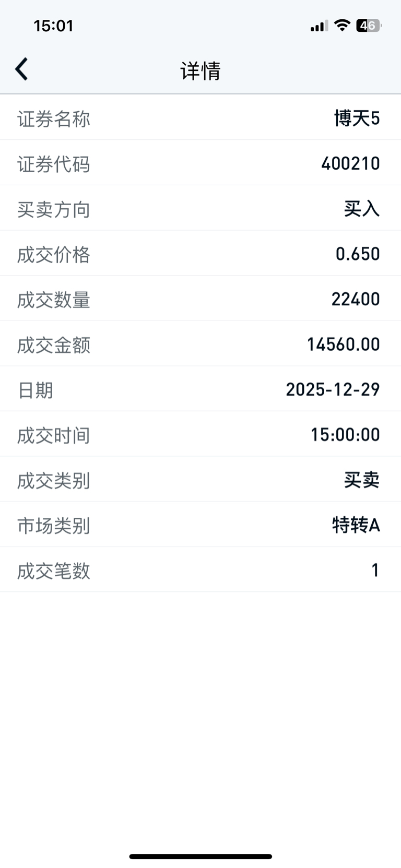The height and width of the screenshot is (868, 401).
Task: Tap the Wi-Fi status icon
Action: 342,25
